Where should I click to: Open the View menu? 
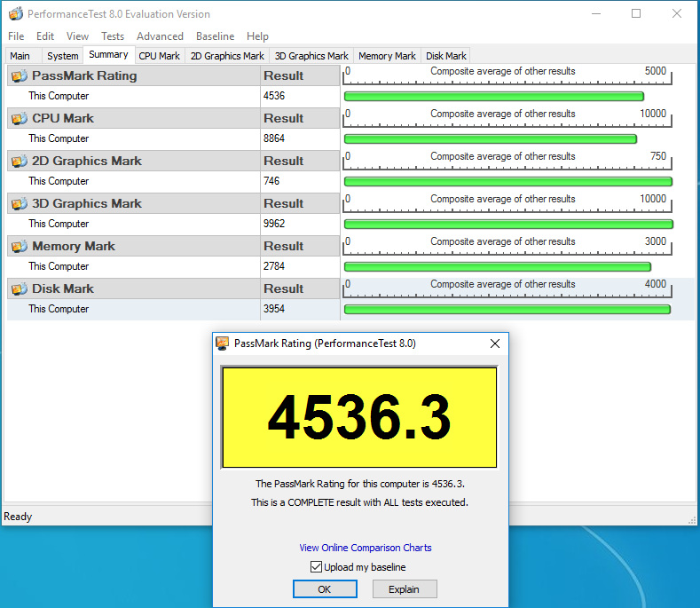click(78, 36)
